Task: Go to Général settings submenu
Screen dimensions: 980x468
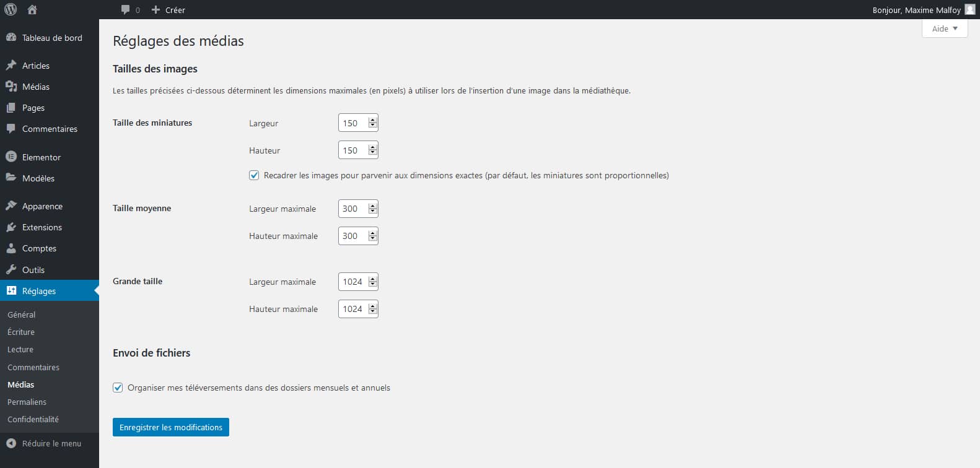Action: coord(22,314)
